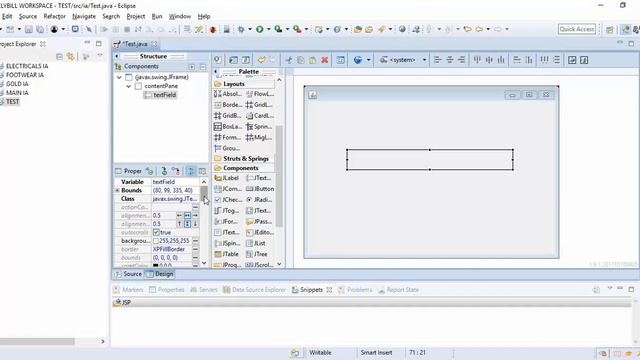The image size is (640, 360).
Task: Click the Properties panel vertical scrollbar
Action: pos(204,222)
